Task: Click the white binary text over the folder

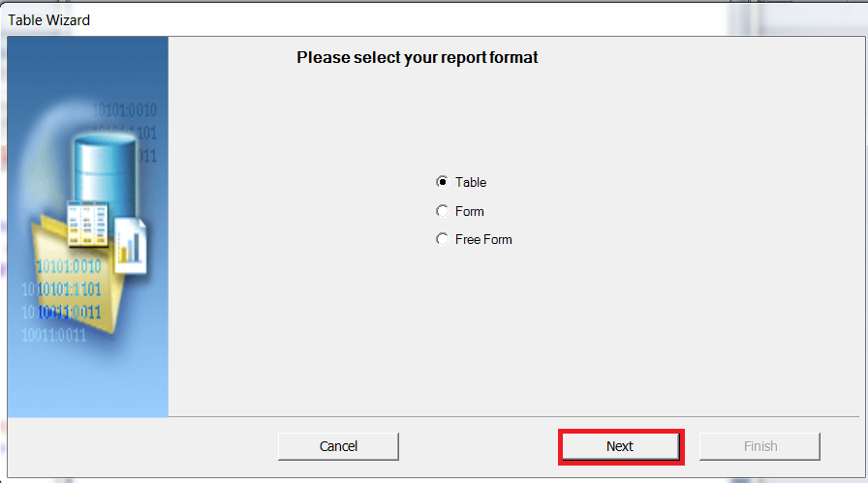Action: pyautogui.click(x=69, y=267)
